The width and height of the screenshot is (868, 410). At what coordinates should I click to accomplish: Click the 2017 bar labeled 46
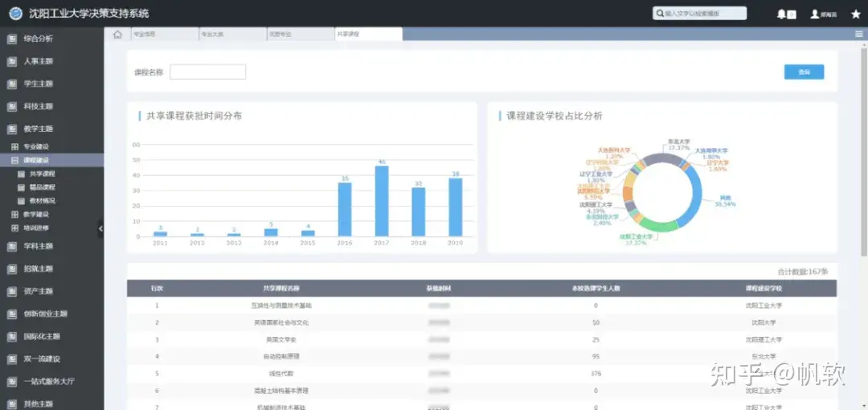coord(382,201)
